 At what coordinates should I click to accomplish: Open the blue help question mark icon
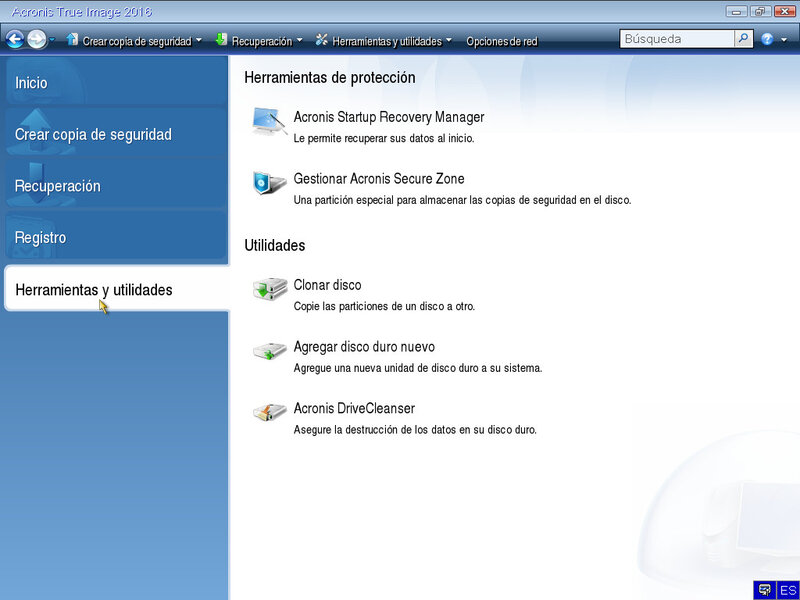(767, 39)
